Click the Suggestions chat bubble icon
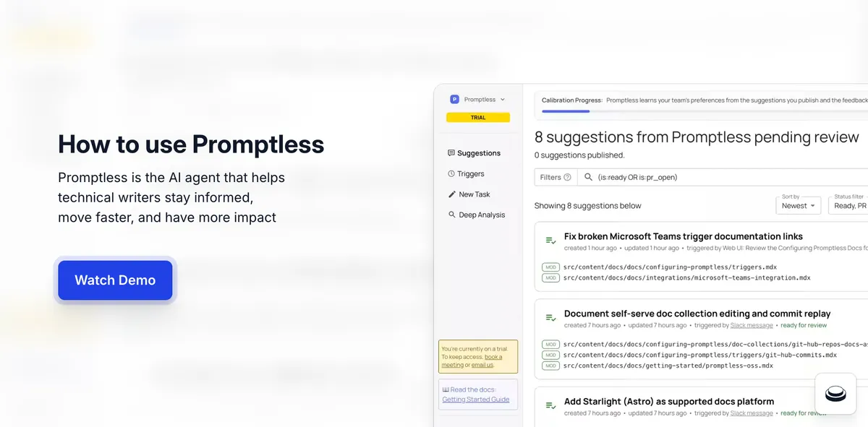Screen dimensions: 868x427 click(x=451, y=153)
